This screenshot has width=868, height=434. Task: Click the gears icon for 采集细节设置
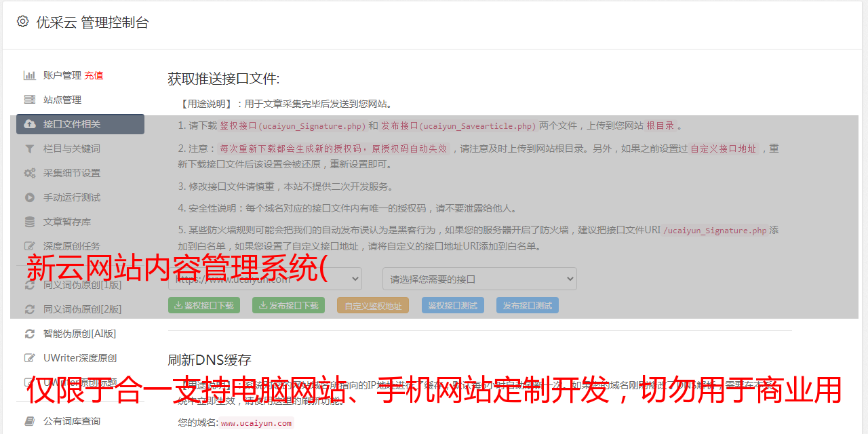pyautogui.click(x=30, y=173)
